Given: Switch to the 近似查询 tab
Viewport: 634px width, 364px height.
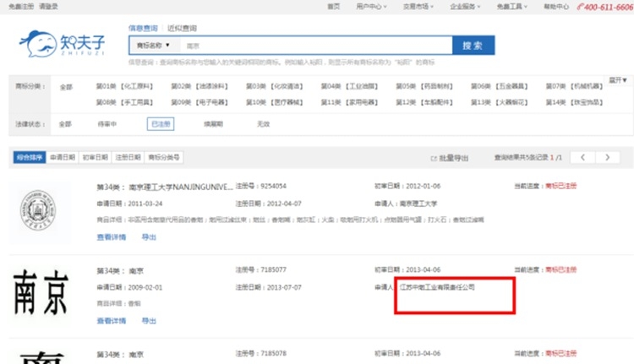Looking at the screenshot, I should click(182, 28).
